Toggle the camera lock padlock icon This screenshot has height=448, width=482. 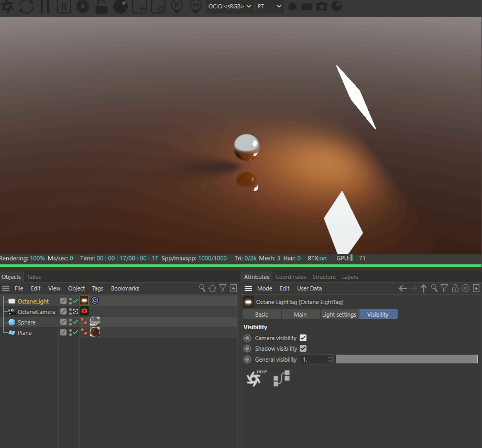pyautogui.click(x=102, y=6)
